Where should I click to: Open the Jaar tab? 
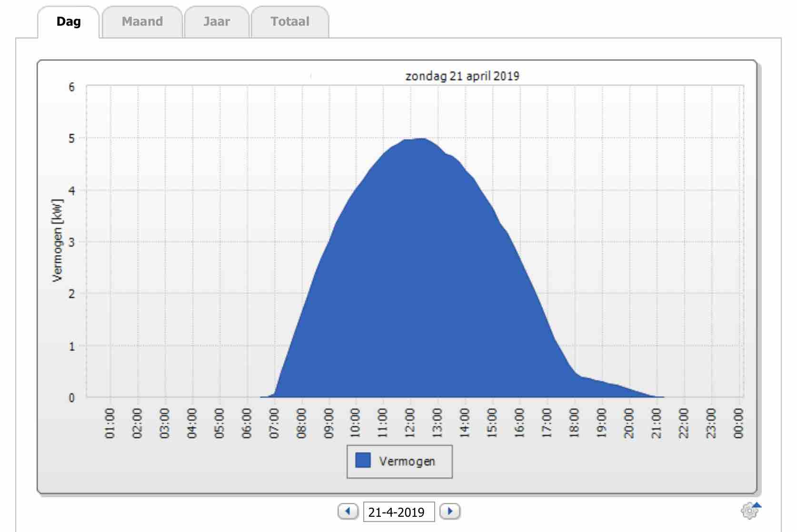217,21
